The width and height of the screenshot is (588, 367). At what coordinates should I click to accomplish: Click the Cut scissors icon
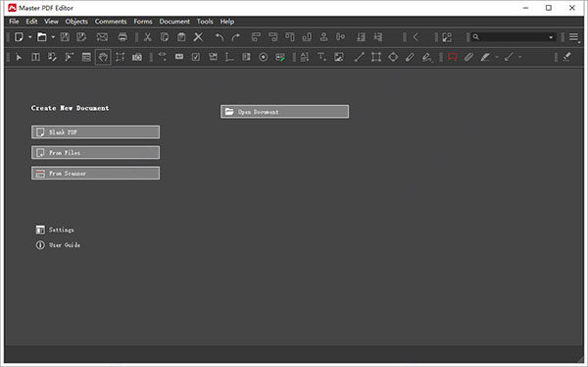point(148,37)
